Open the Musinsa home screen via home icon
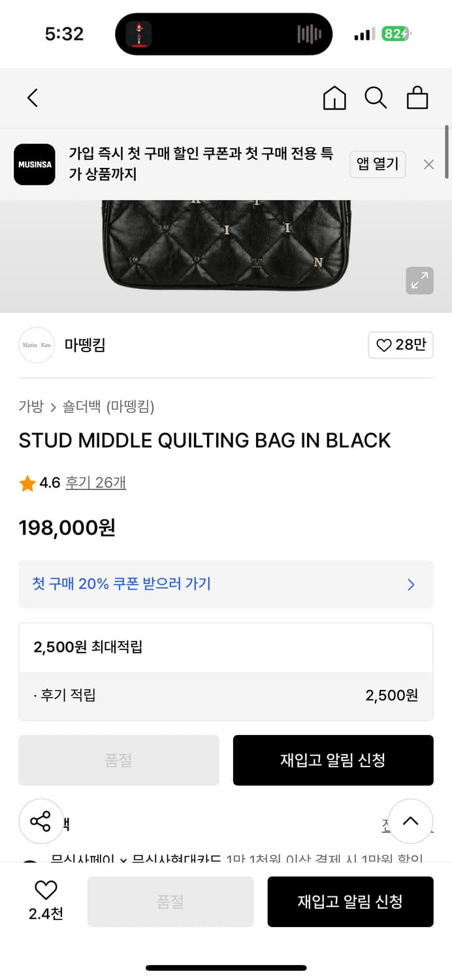 pyautogui.click(x=334, y=97)
